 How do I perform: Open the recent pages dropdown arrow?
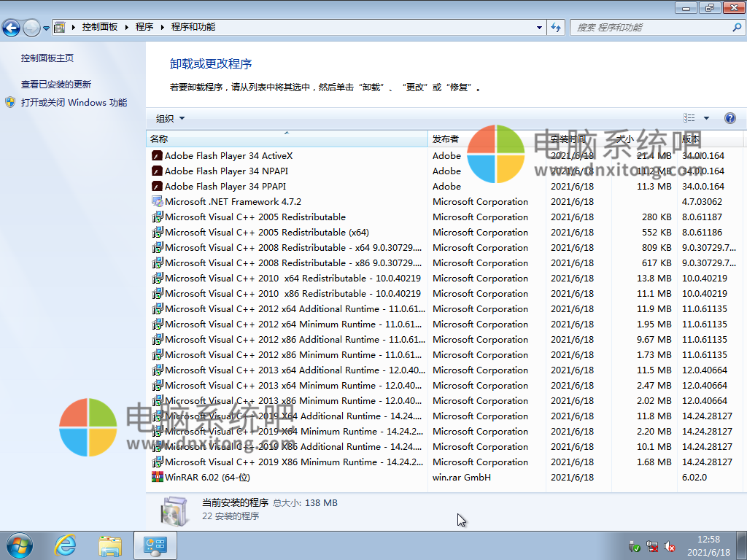coord(46,28)
